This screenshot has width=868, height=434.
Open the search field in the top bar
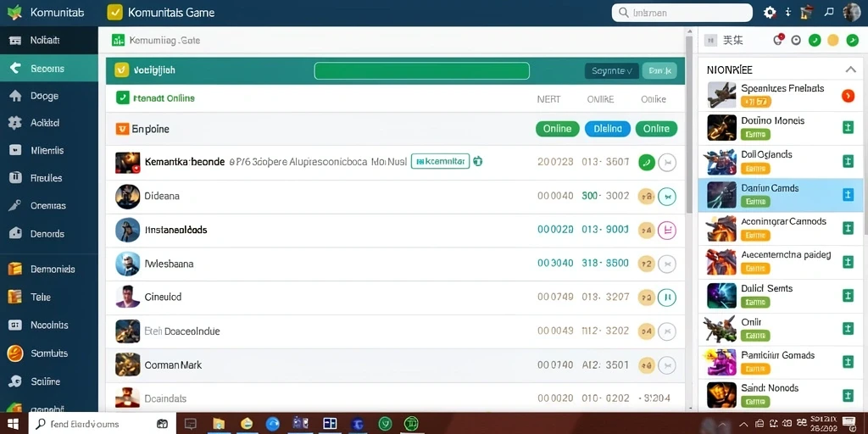click(682, 13)
